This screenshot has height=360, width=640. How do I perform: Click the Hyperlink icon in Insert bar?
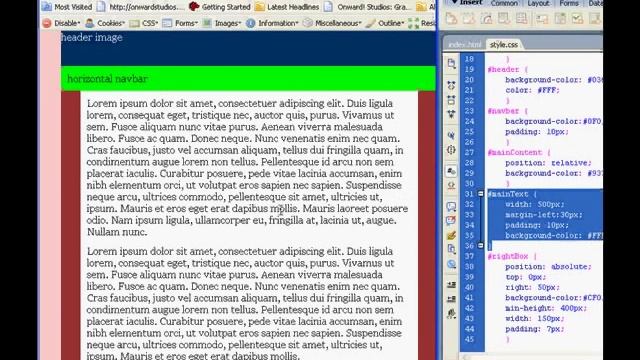(x=451, y=19)
